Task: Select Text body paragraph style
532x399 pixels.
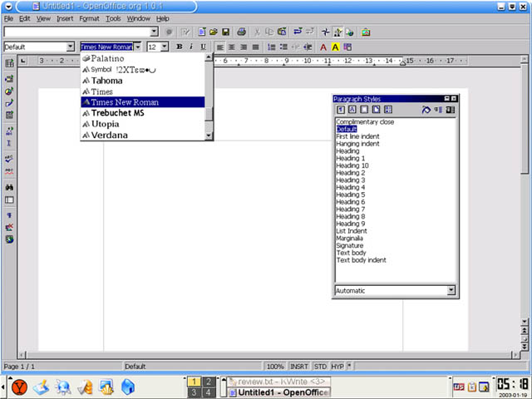Action: (351, 253)
